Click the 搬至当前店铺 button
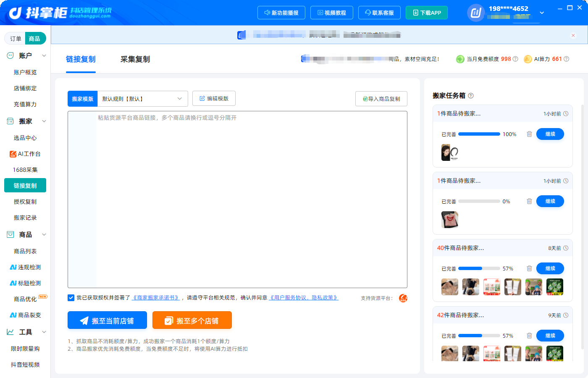 pos(107,320)
